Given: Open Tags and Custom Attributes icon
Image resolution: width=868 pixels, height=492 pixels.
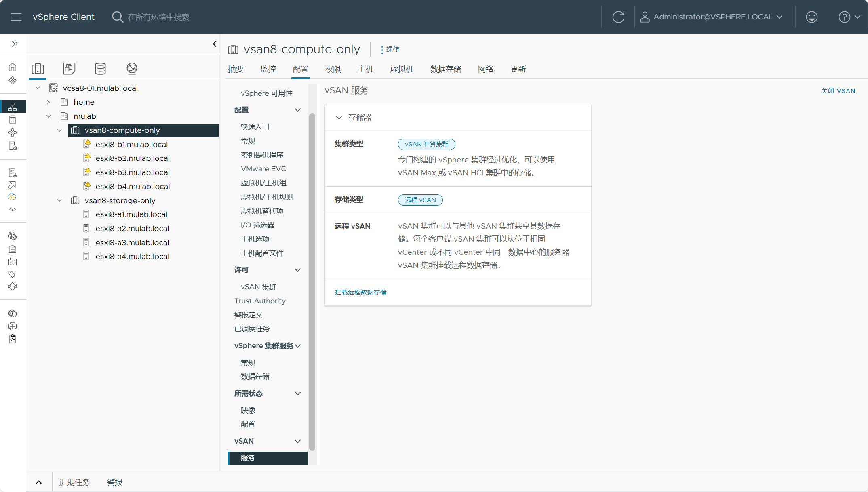Looking at the screenshot, I should (x=13, y=274).
